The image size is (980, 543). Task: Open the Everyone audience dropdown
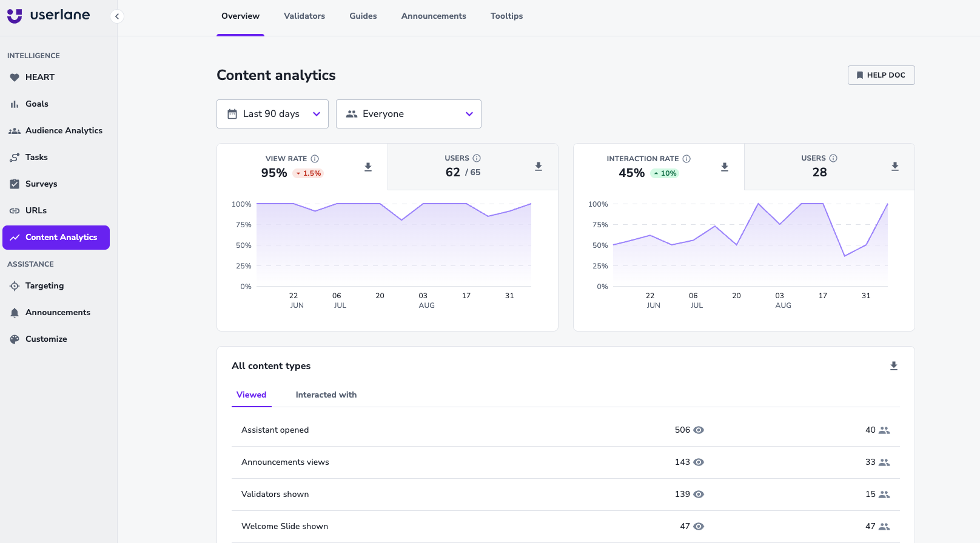pos(409,114)
